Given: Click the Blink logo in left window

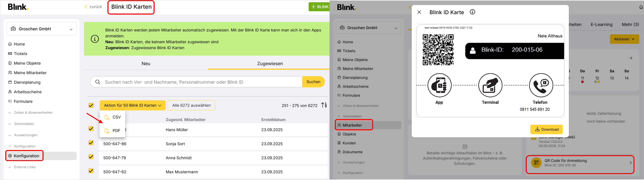Looking at the screenshot, I should (x=18, y=7).
